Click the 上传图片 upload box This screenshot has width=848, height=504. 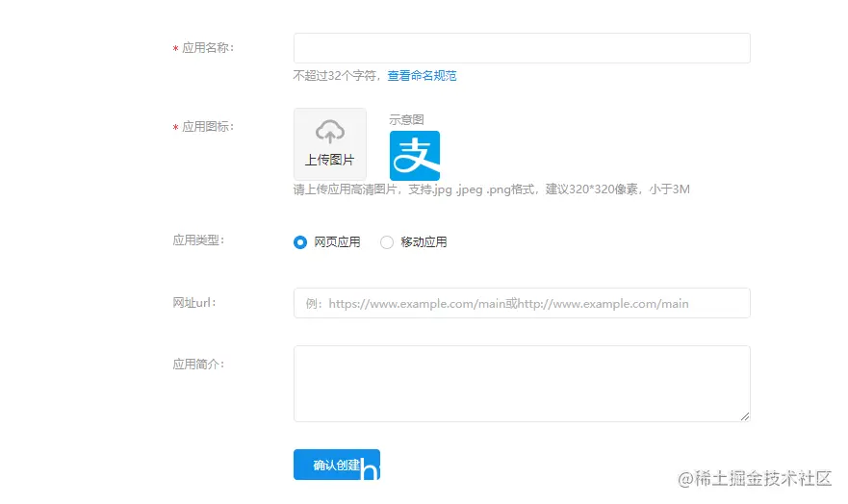330,144
